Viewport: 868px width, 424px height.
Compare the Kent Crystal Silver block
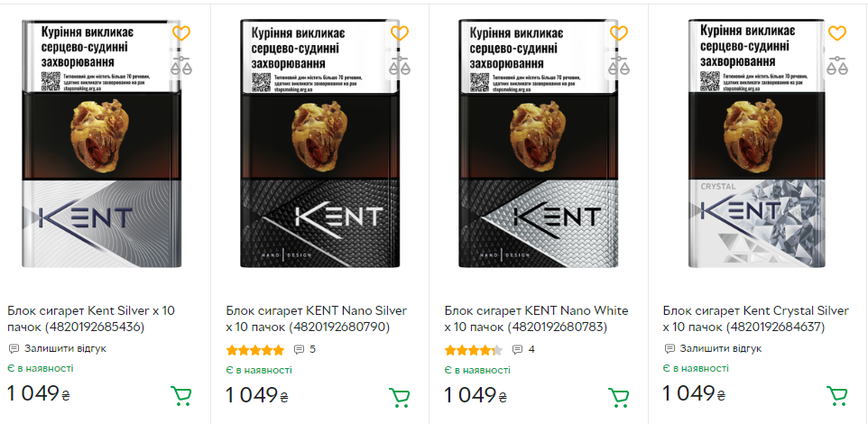coord(837,64)
